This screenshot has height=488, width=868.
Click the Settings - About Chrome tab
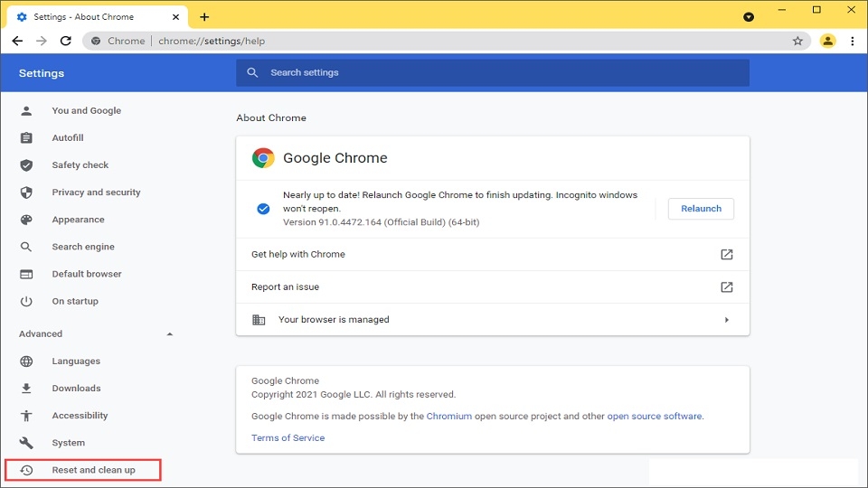98,17
